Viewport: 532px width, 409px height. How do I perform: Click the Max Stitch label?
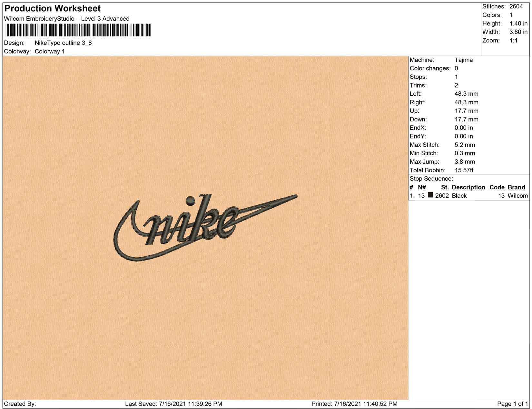coord(424,145)
